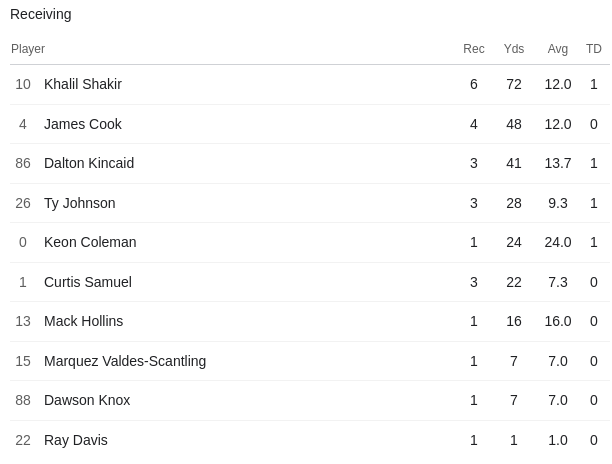Viewport: 612px width, 464px height.
Task: Open James Cook player link
Action: point(83,124)
